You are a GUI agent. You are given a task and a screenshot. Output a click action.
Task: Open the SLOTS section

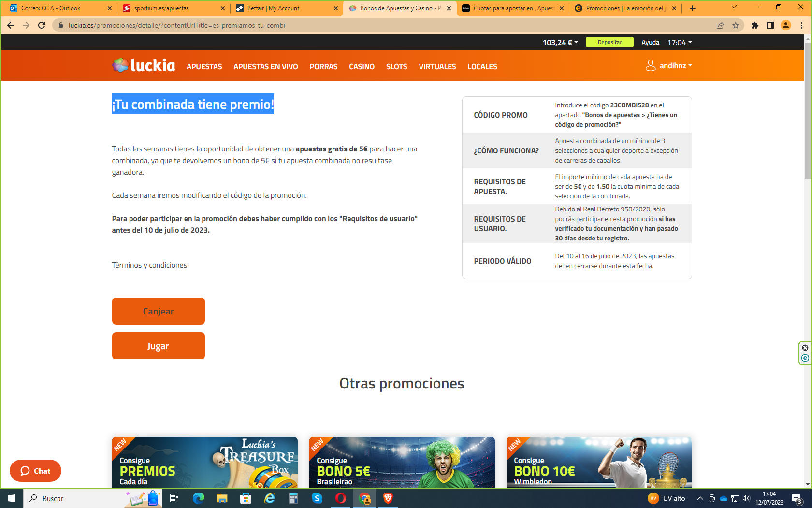[397, 67]
